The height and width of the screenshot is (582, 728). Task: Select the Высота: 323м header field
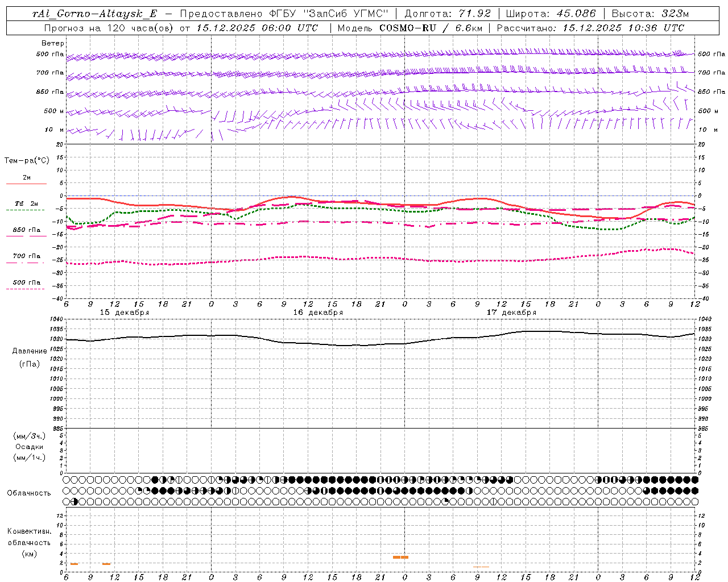pyautogui.click(x=650, y=14)
